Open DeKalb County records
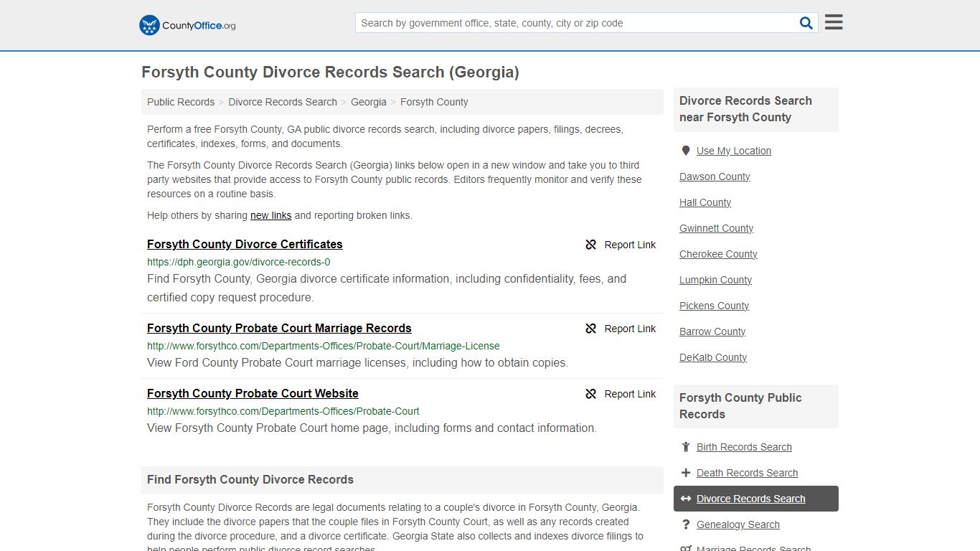Image resolution: width=980 pixels, height=551 pixels. [x=713, y=357]
